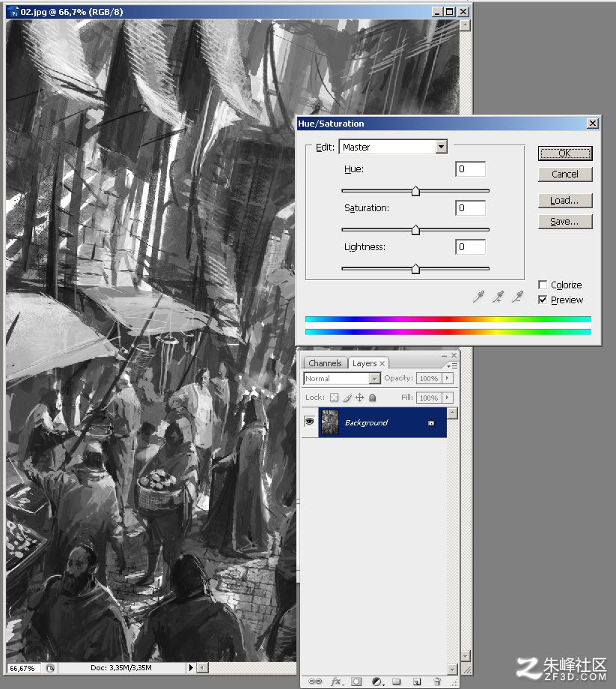Click the Lightness slider handle

coord(415,269)
